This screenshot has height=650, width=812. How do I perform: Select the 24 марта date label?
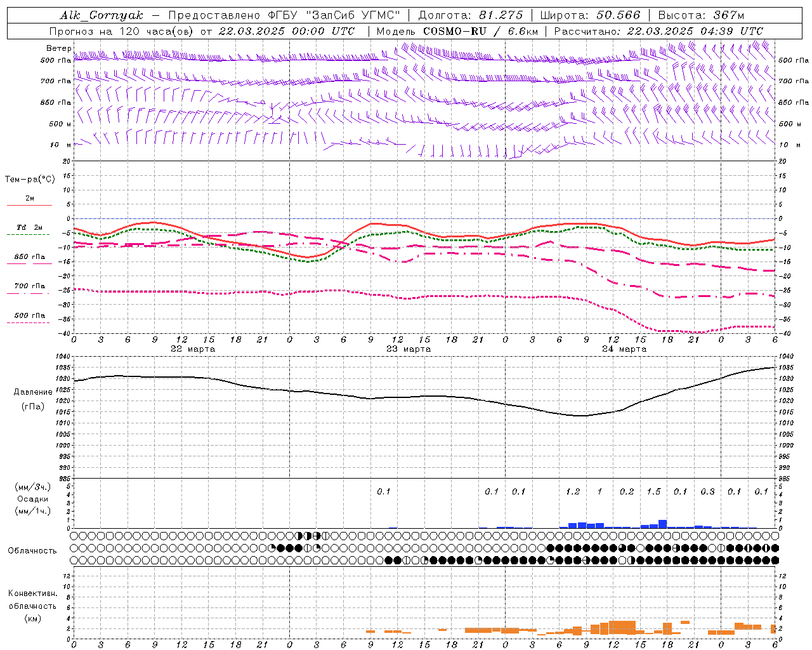[624, 349]
